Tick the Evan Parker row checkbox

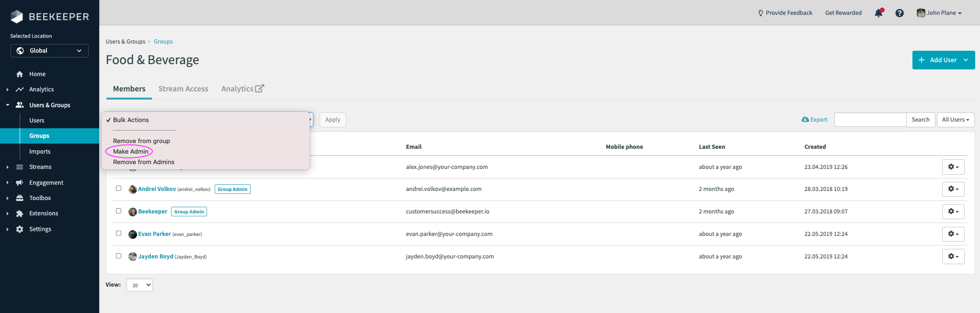[x=118, y=234]
